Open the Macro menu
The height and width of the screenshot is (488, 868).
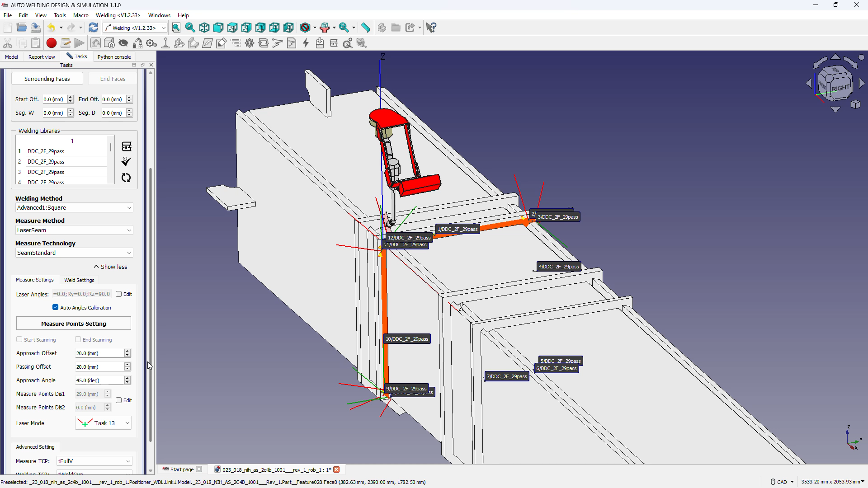80,15
